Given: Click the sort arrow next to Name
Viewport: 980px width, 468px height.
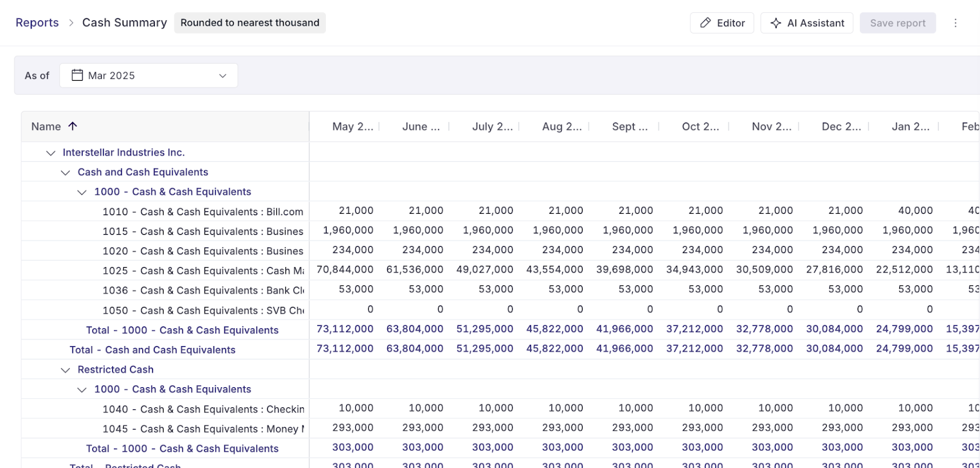Looking at the screenshot, I should [x=73, y=126].
